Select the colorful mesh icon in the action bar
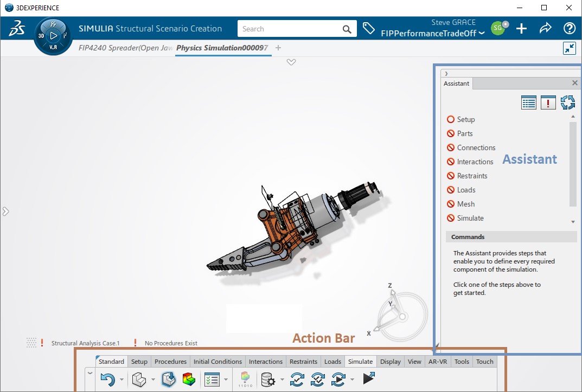 pos(188,380)
